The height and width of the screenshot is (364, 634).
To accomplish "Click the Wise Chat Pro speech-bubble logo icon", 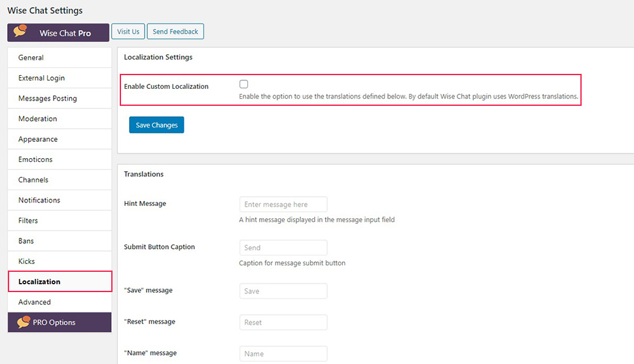I will 20,31.
